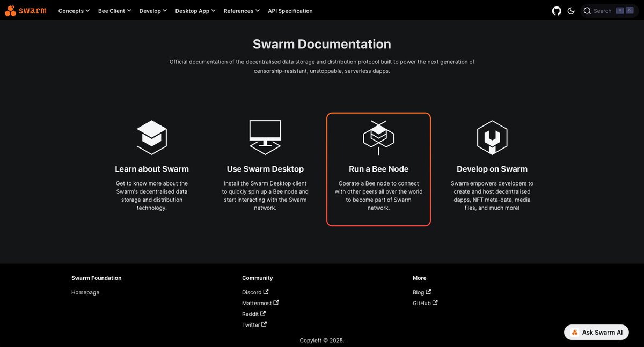Open Use Swarm Desktop heading
The width and height of the screenshot is (644, 347).
265,169
